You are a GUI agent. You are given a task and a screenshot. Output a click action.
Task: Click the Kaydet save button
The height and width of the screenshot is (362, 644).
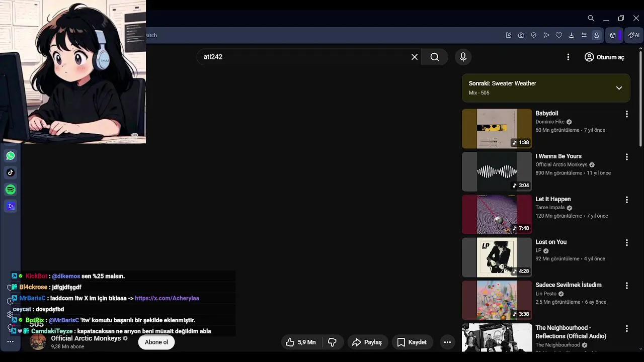412,342
